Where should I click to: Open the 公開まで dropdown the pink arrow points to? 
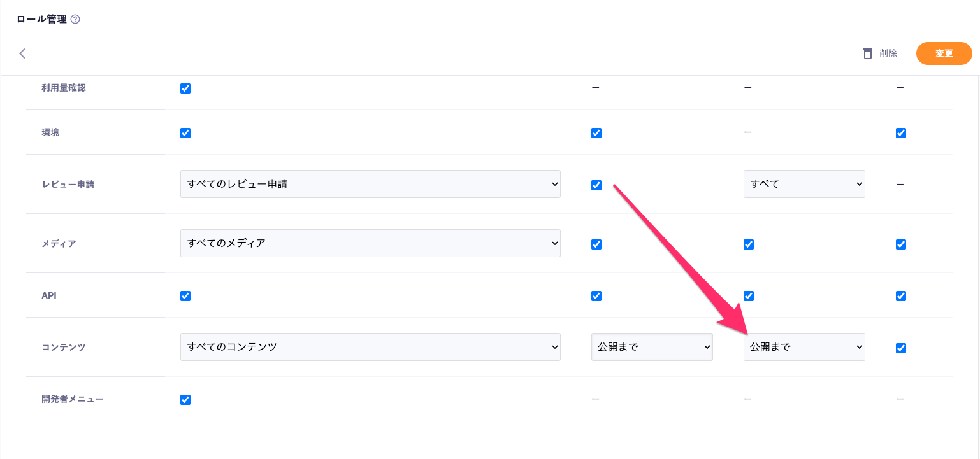click(x=803, y=347)
